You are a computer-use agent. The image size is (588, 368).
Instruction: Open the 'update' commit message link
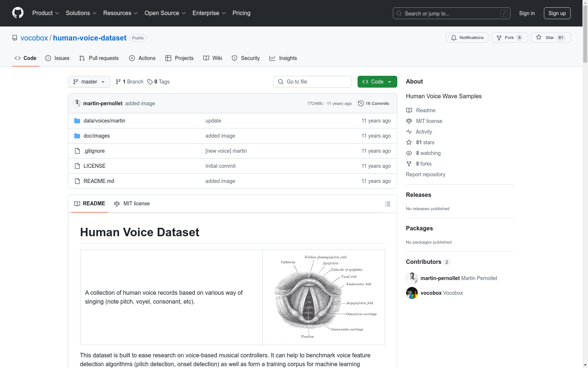pyautogui.click(x=213, y=121)
